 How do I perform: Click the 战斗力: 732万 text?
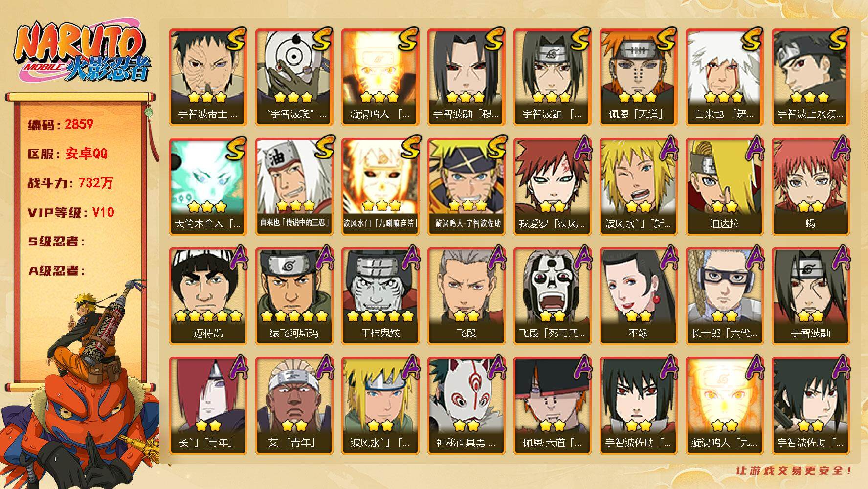[70, 183]
